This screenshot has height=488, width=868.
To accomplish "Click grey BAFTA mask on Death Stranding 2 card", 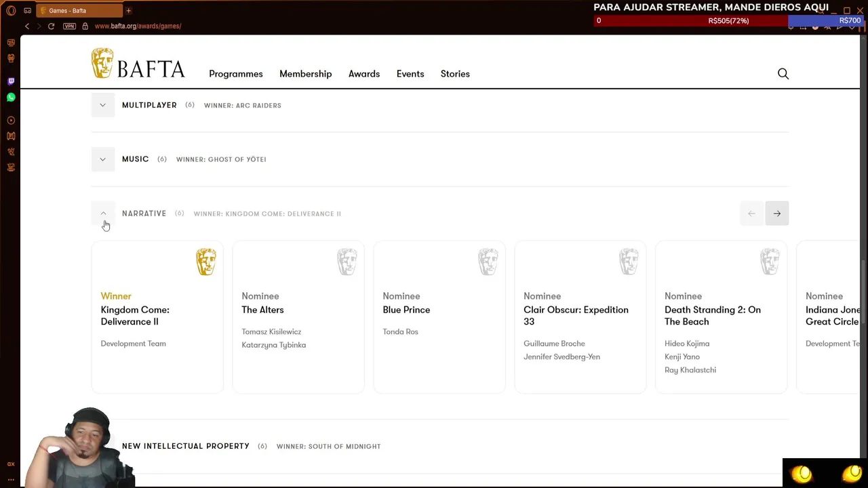I will click(x=770, y=262).
